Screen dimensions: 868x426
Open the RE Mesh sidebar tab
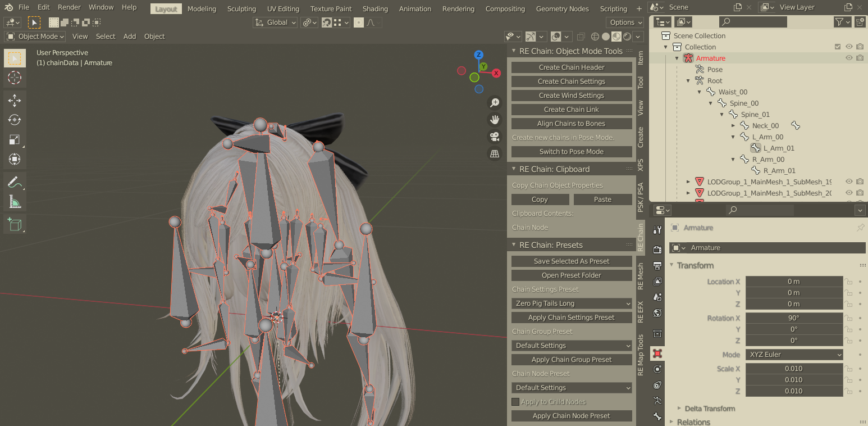(641, 276)
